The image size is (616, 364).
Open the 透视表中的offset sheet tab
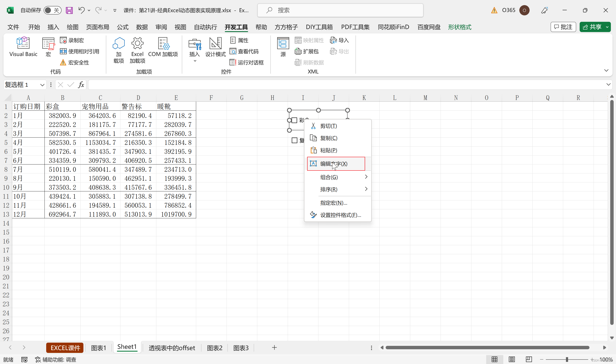(x=172, y=348)
